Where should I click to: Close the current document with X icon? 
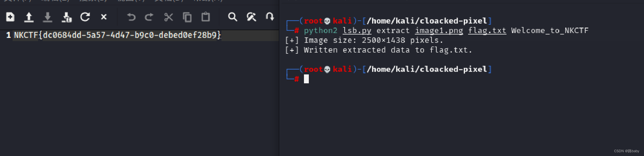click(x=104, y=17)
